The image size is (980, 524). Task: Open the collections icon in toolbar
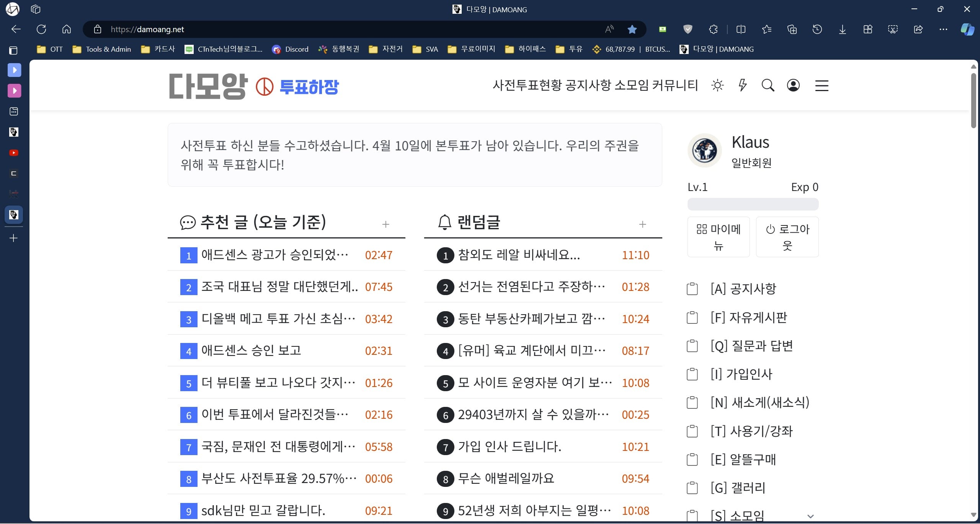tap(792, 29)
